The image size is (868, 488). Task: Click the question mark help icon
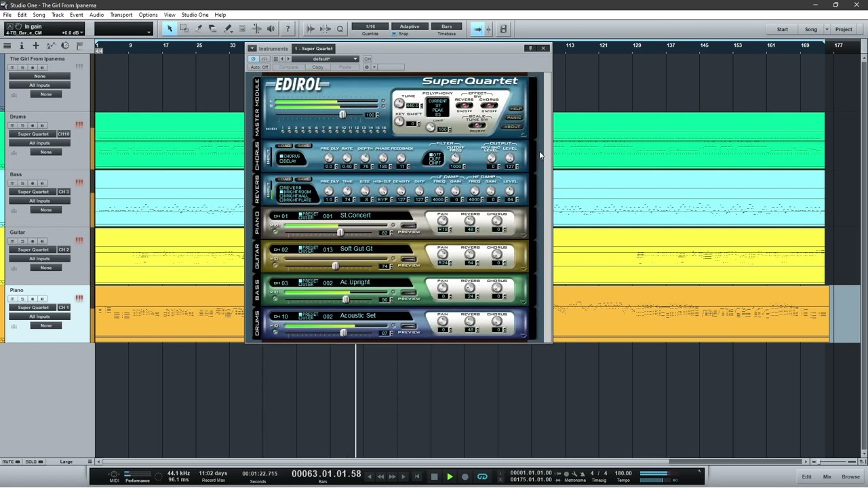click(288, 29)
